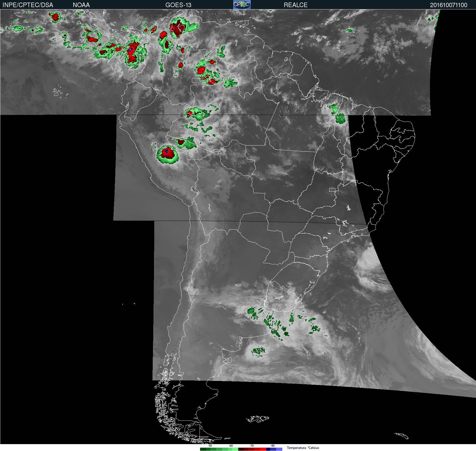Click the NOAA label in the header

coord(81,5)
